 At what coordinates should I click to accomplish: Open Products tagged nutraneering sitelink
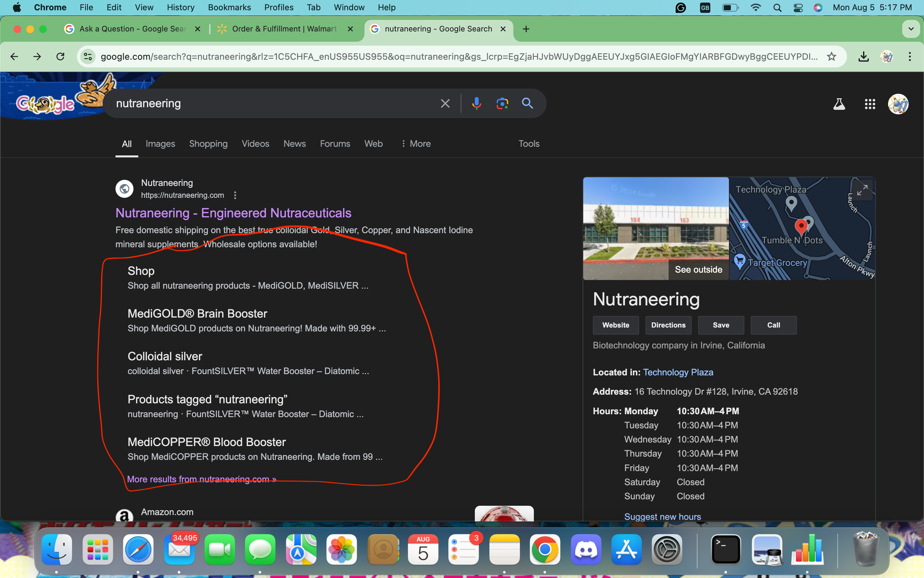(x=207, y=399)
